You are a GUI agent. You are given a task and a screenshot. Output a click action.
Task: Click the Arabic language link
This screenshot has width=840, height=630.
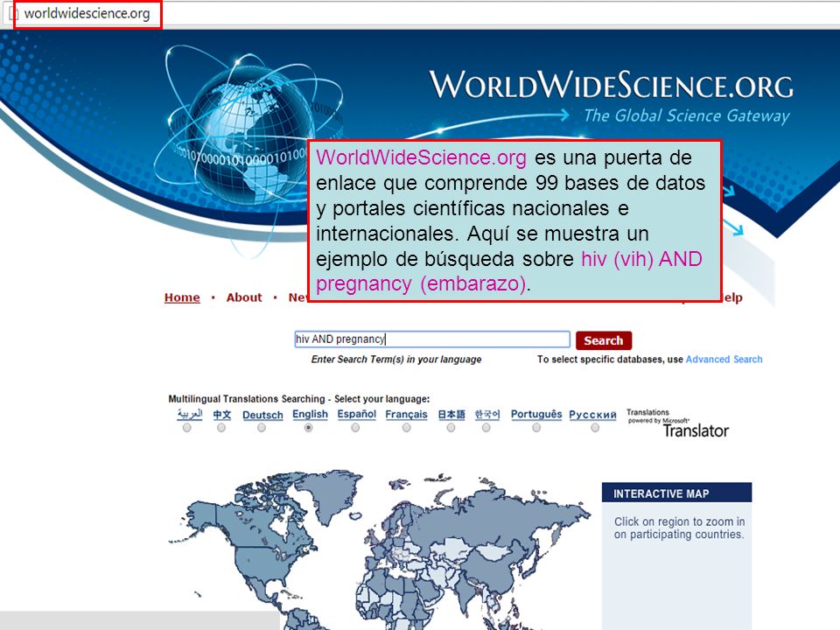190,414
